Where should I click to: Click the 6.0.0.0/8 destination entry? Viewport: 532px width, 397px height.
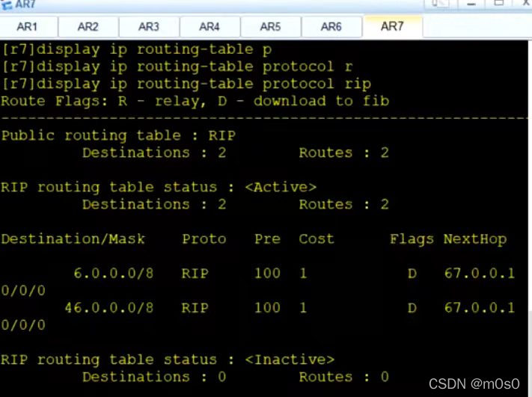(x=114, y=273)
